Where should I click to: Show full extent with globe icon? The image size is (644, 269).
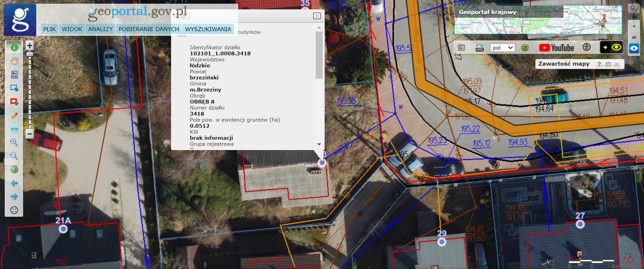14,170
